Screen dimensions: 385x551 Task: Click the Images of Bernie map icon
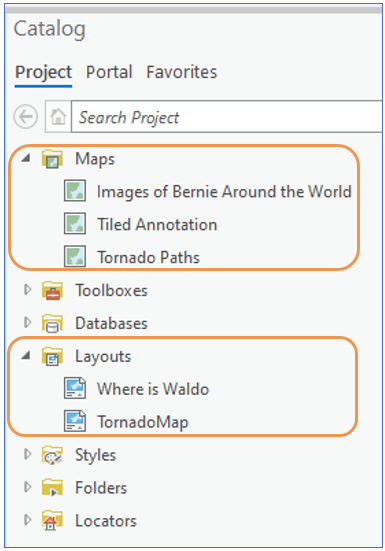[75, 191]
